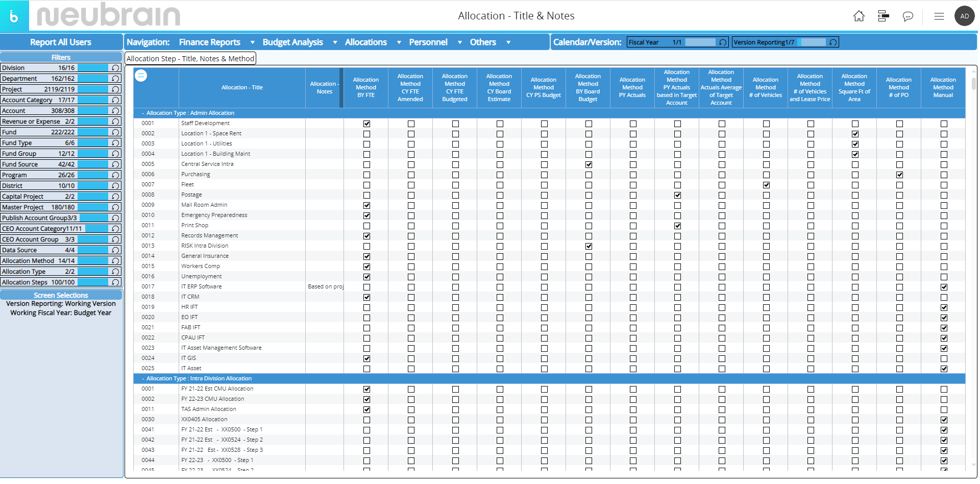Toggle Manual method for IT ERP Software
The height and width of the screenshot is (484, 980).
point(944,287)
